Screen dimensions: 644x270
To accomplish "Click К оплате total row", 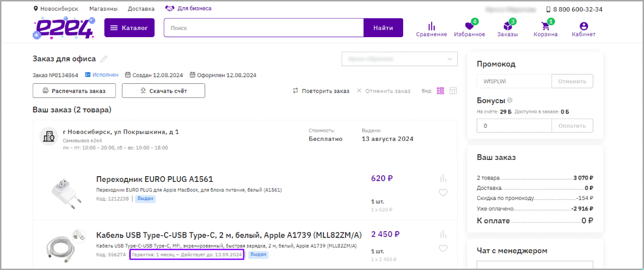I will (x=535, y=221).
